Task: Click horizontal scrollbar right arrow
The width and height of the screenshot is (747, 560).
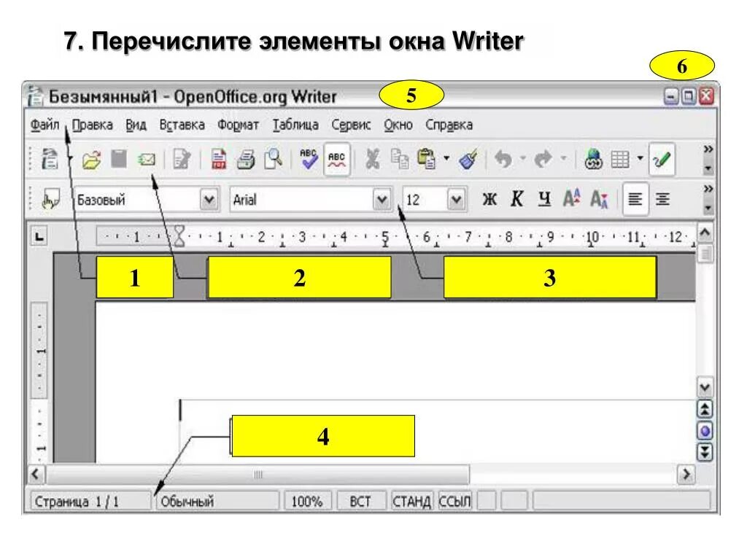Action: (686, 474)
